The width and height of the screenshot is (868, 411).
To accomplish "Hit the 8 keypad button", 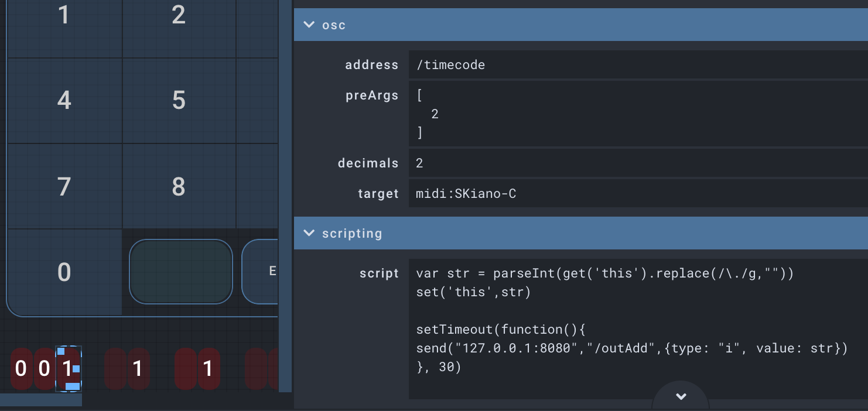I will tap(179, 186).
